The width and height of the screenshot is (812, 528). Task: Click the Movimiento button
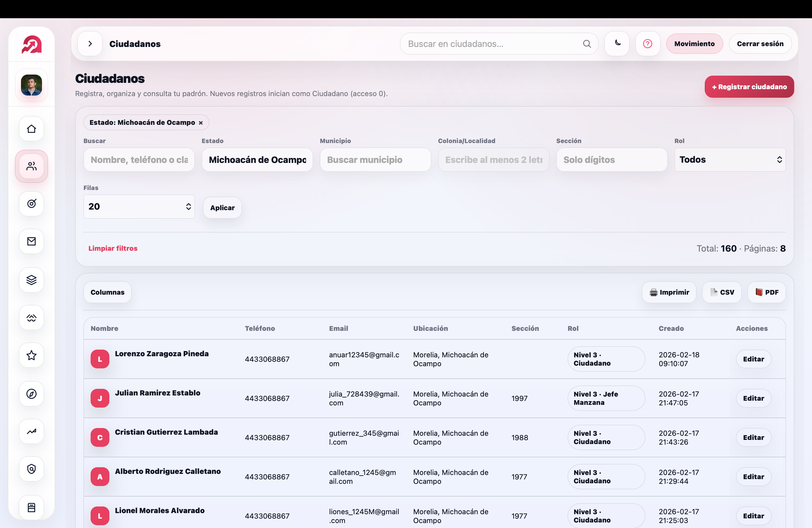pyautogui.click(x=694, y=44)
